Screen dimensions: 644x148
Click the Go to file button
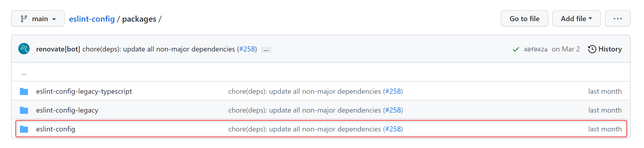(524, 19)
